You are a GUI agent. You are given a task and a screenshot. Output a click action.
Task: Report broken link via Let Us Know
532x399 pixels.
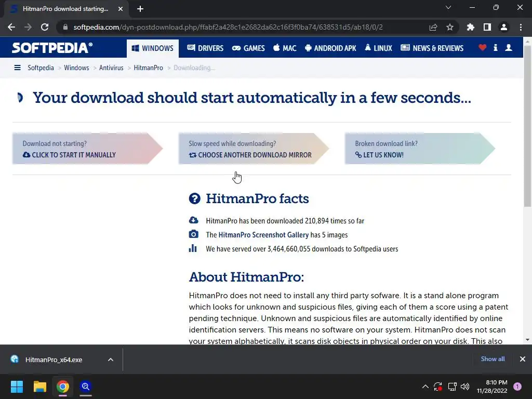420,149
